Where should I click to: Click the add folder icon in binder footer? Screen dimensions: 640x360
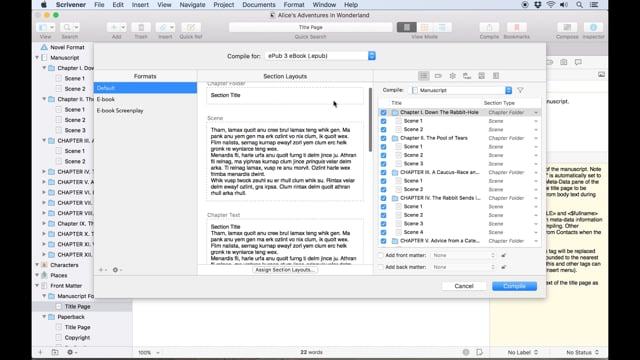55,352
